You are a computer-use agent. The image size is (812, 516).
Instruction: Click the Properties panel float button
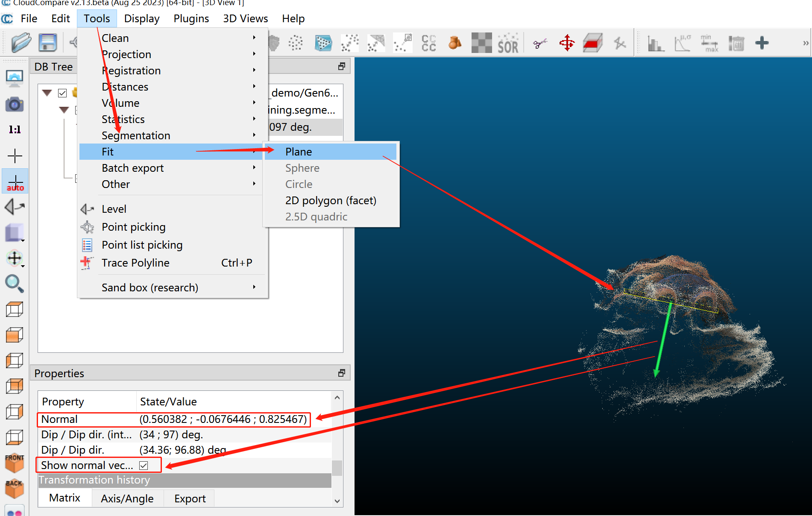(342, 373)
